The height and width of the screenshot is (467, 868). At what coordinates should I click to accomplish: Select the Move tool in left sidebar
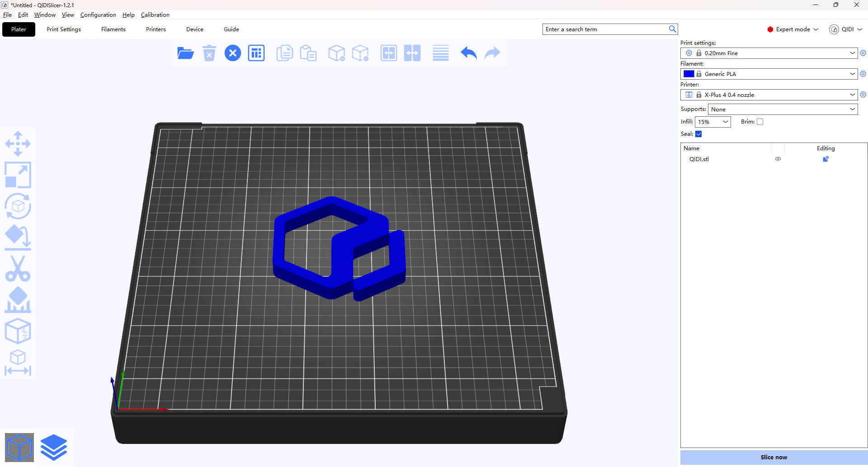[18, 144]
